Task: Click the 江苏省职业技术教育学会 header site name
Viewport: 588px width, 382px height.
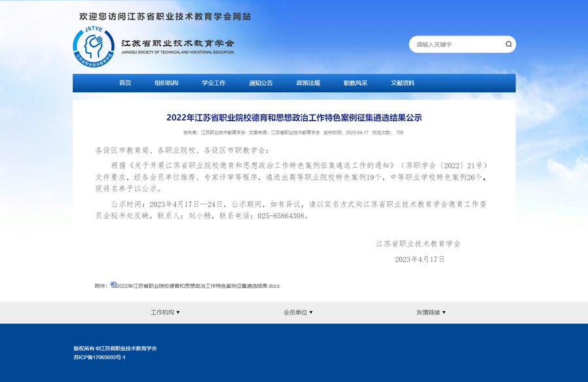Action: pyautogui.click(x=177, y=43)
